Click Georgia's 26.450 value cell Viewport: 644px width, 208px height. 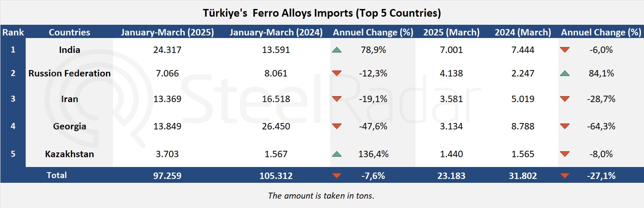[276, 126]
